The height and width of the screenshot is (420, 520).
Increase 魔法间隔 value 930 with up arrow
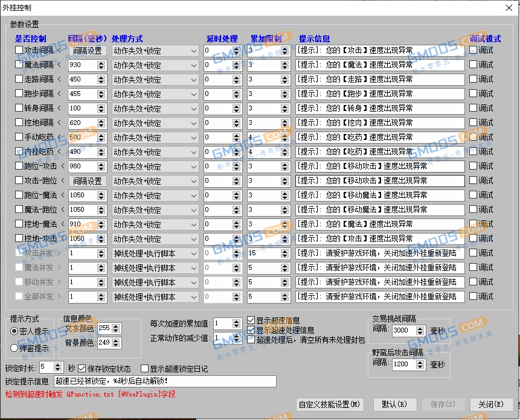(x=101, y=63)
